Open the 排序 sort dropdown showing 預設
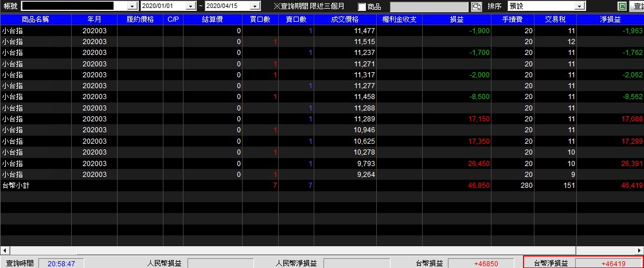644x268 pixels. coord(580,6)
